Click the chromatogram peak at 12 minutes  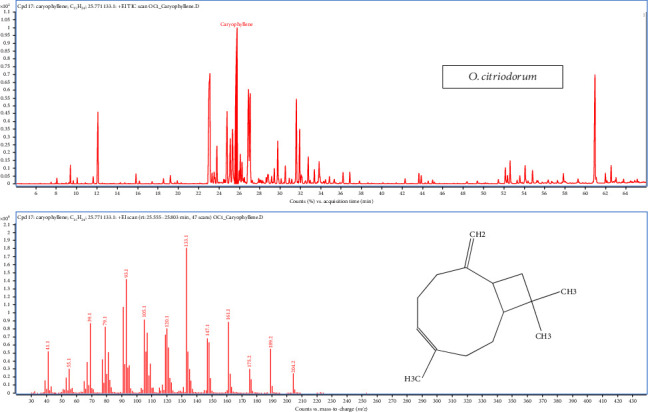click(98, 147)
